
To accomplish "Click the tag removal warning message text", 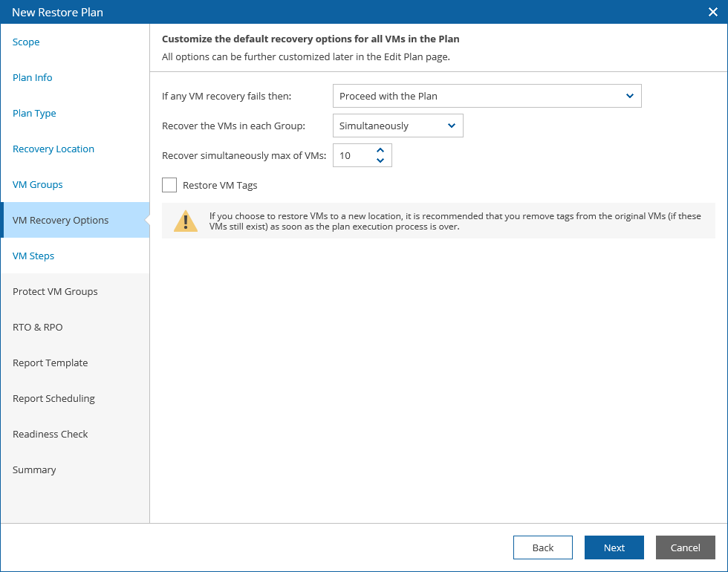I will (455, 221).
